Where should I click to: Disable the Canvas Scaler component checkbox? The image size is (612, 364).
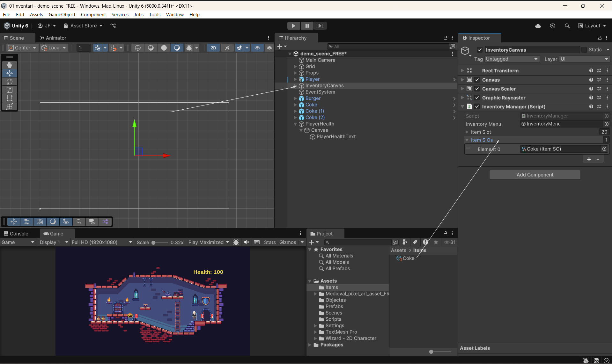(x=477, y=89)
